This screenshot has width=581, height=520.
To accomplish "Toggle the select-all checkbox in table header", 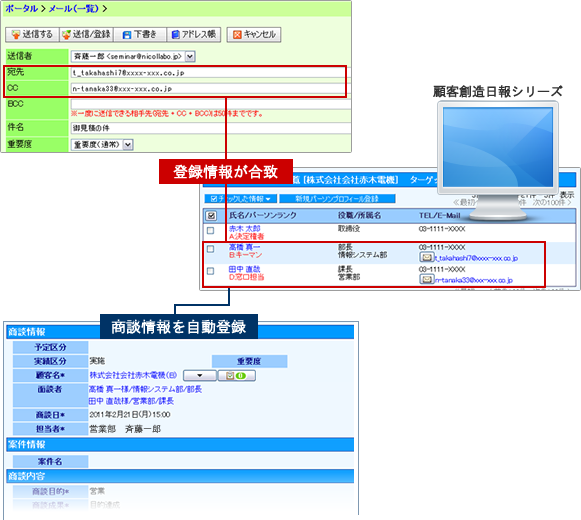I will [211, 215].
